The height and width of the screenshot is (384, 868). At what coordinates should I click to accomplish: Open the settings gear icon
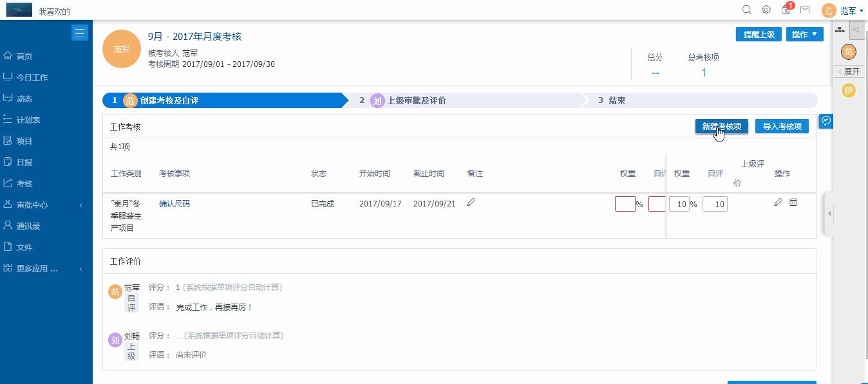tap(766, 10)
